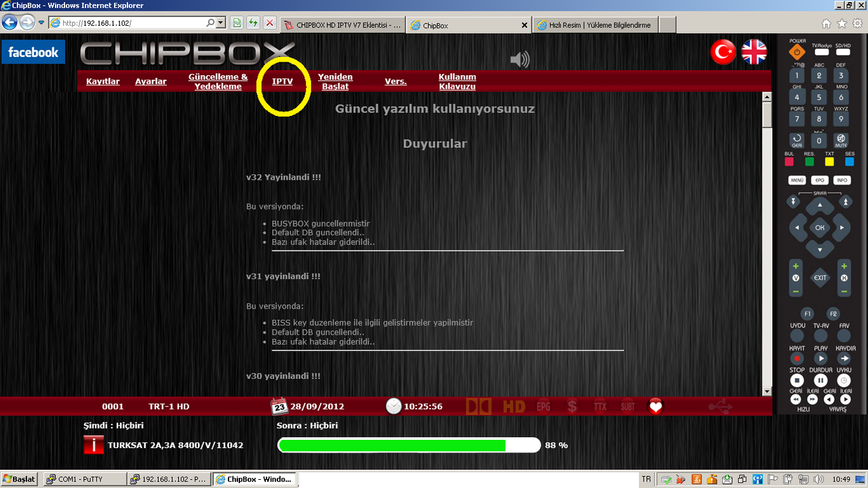Click the page vertical scrollbar down arrow
This screenshot has height=488, width=868.
[767, 391]
